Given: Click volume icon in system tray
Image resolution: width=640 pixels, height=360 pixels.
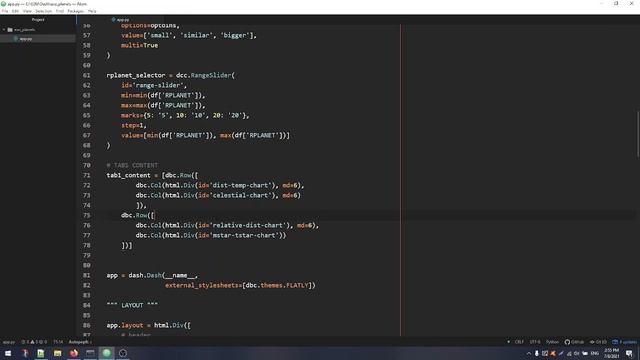Looking at the screenshot, I should [577, 353].
